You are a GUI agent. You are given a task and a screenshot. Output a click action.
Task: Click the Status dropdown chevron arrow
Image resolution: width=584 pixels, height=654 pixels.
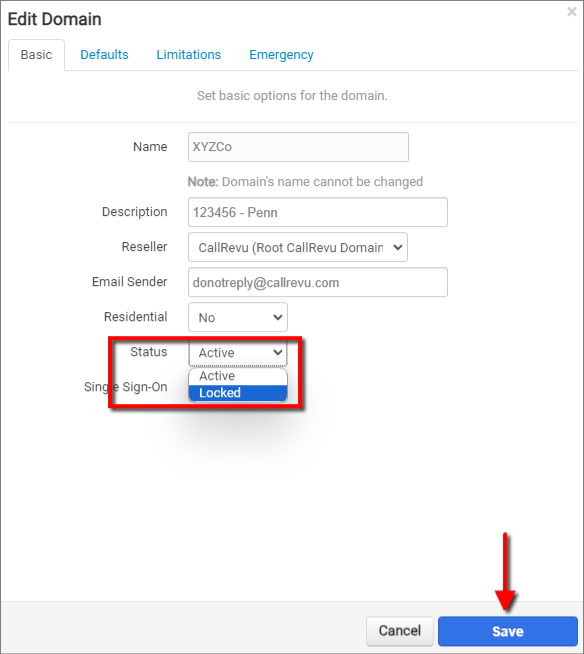pyautogui.click(x=278, y=352)
